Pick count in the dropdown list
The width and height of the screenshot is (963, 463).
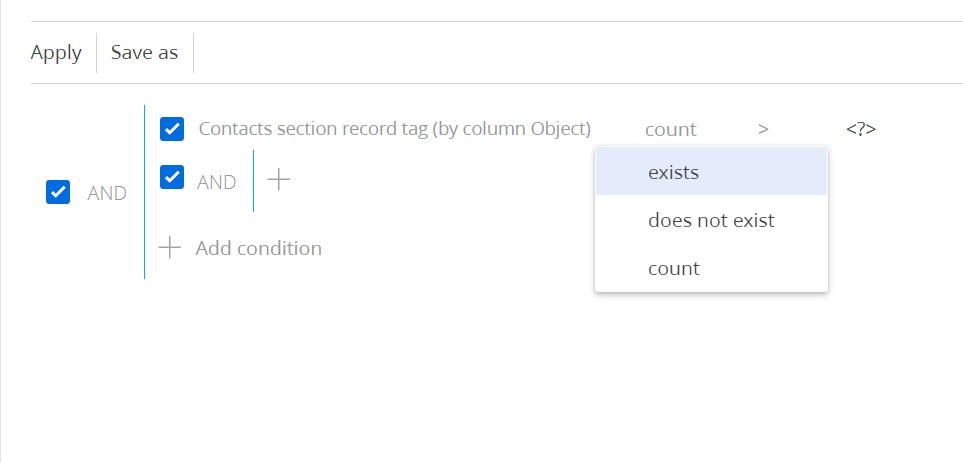point(711,268)
